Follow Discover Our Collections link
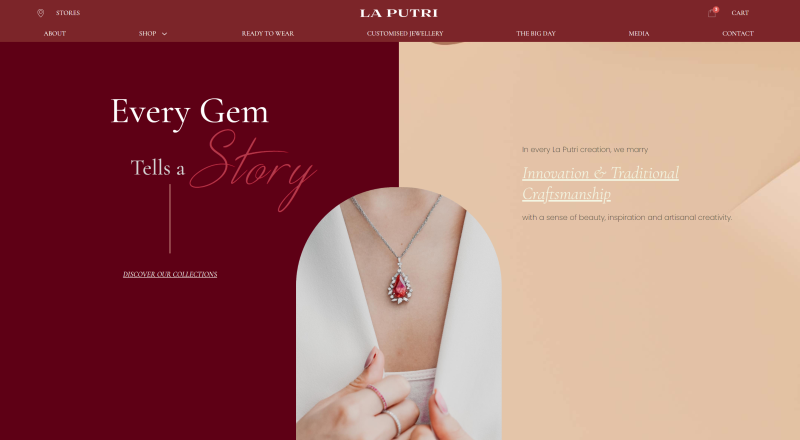800x440 pixels. [x=170, y=275]
